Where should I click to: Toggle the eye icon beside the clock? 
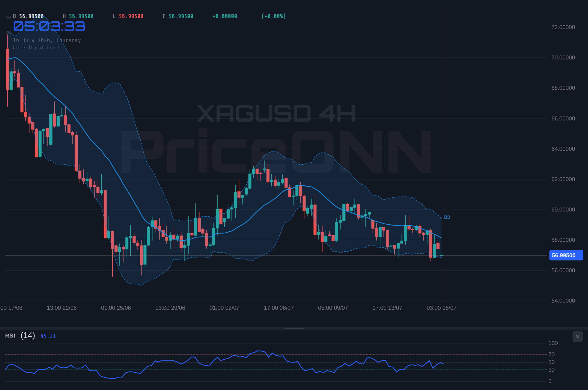8,32
